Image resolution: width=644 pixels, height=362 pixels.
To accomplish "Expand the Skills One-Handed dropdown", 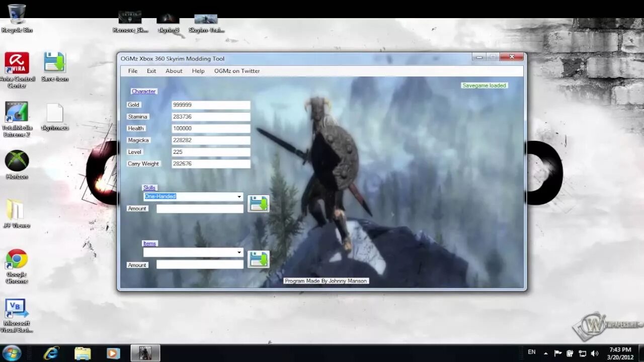I will pos(239,197).
